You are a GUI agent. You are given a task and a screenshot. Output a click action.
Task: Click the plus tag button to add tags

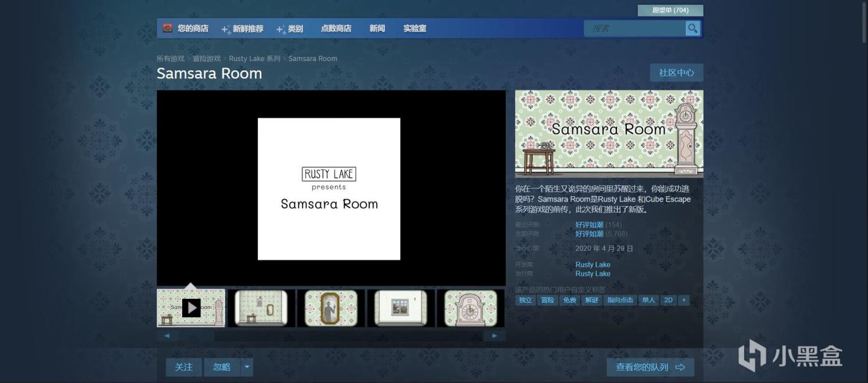pos(684,300)
